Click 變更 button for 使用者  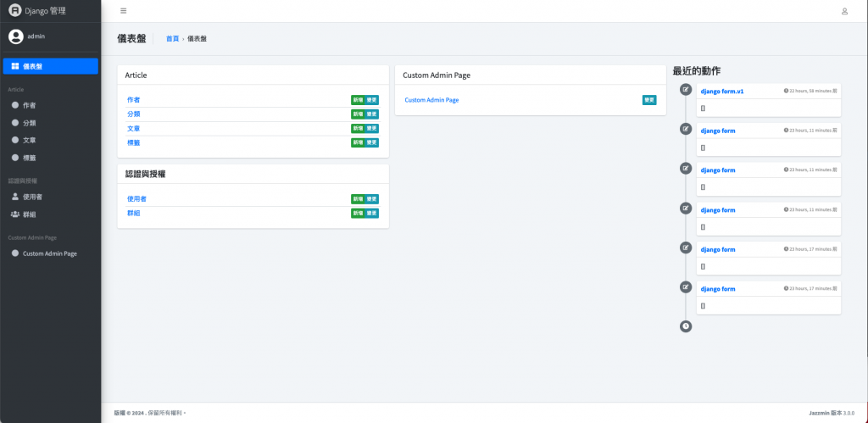[x=372, y=199]
